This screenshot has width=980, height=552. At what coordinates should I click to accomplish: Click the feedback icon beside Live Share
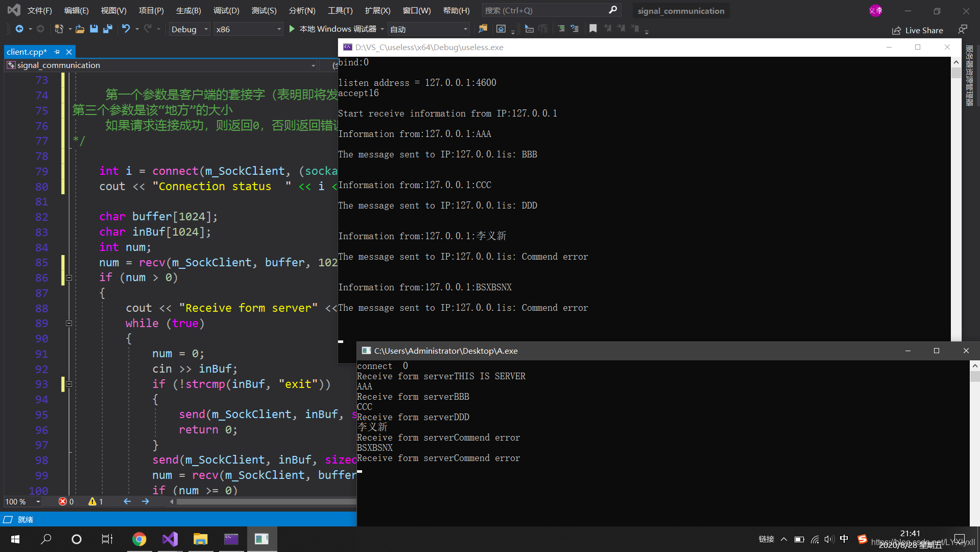tap(963, 30)
